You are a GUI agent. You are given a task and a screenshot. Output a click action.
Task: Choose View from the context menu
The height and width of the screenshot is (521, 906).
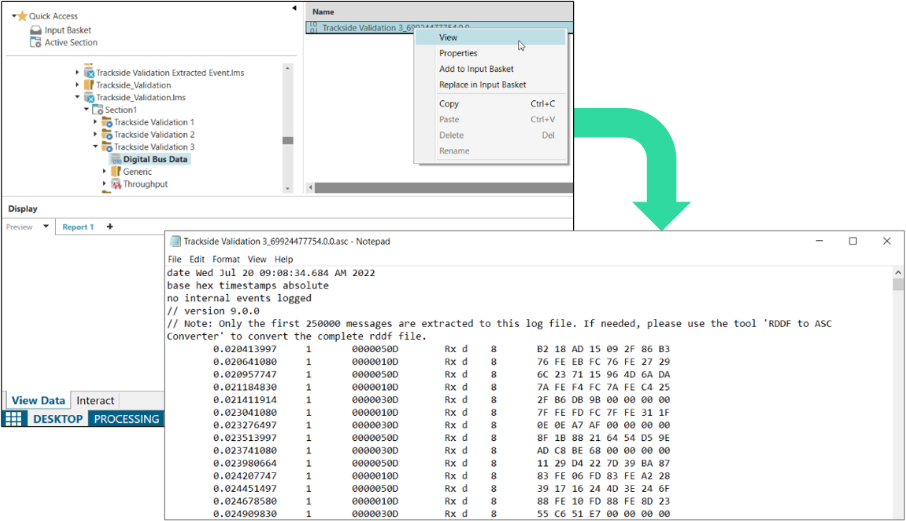click(449, 37)
